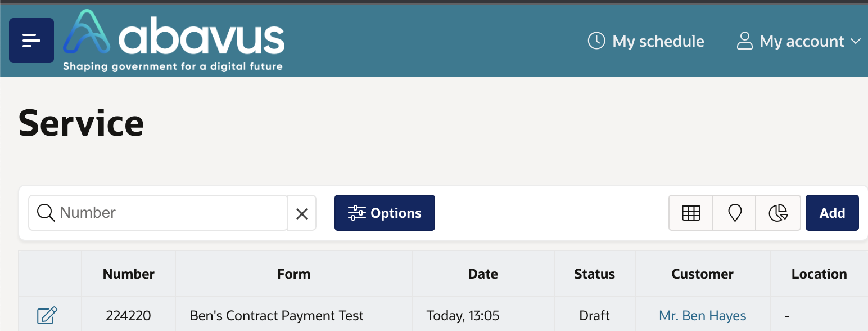Open the hamburger navigation menu
This screenshot has width=868, height=331.
tap(31, 41)
